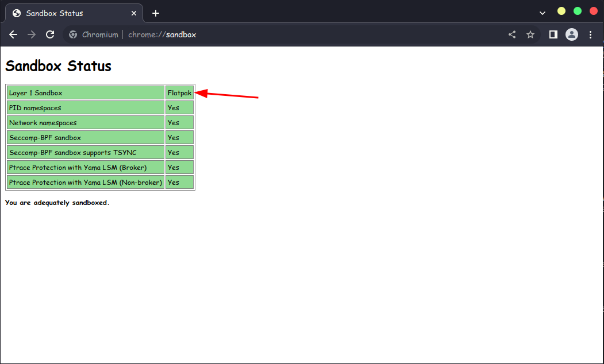Click the red close window button
Screen dimensions: 604x364
594,11
